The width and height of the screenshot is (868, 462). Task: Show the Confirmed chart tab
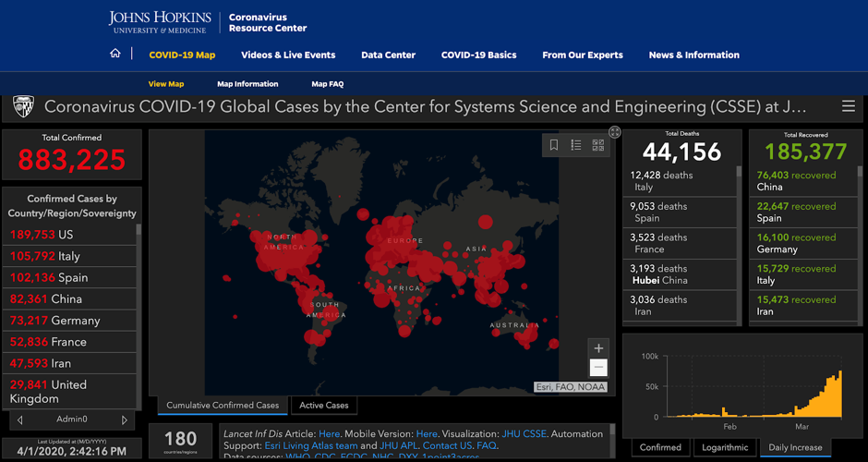coord(660,447)
